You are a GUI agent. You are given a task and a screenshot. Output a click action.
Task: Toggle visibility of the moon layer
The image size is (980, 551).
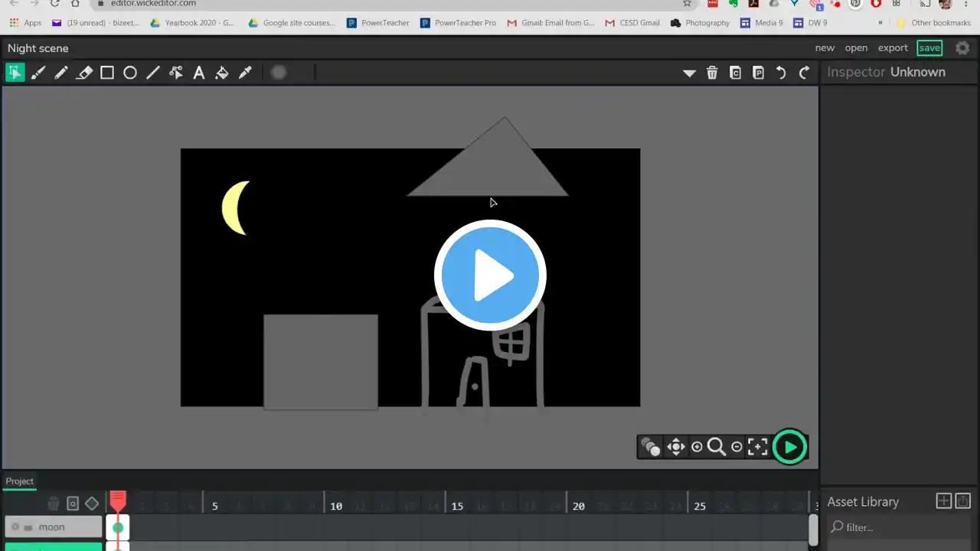point(15,527)
